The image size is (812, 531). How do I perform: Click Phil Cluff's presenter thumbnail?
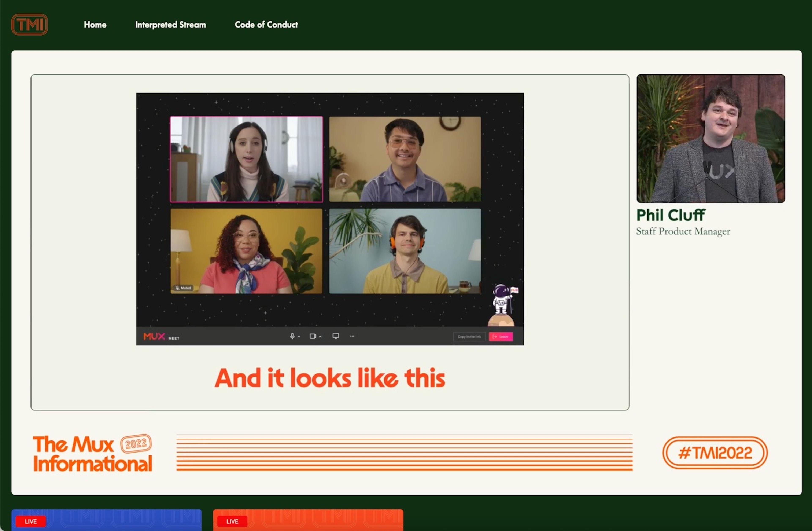(x=711, y=138)
